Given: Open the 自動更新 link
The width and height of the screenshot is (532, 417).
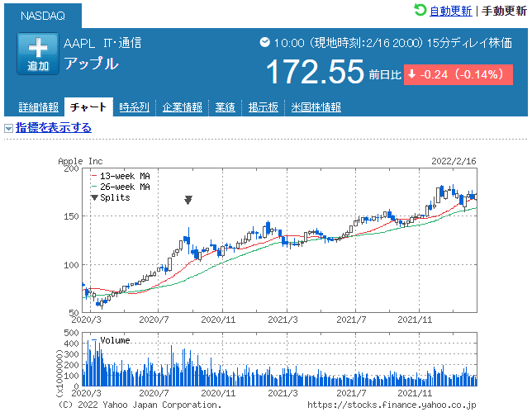Looking at the screenshot, I should (x=450, y=11).
